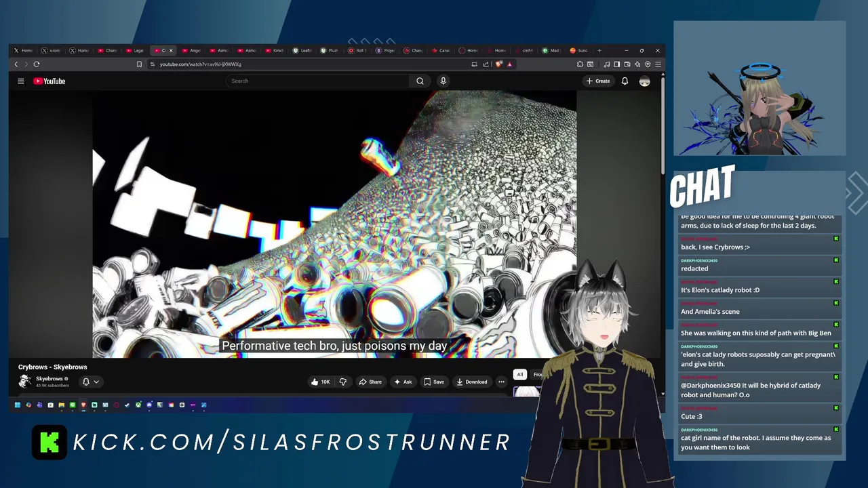Click the YouTube search magnifier button
Viewport: 868px width, 488px height.
[420, 81]
